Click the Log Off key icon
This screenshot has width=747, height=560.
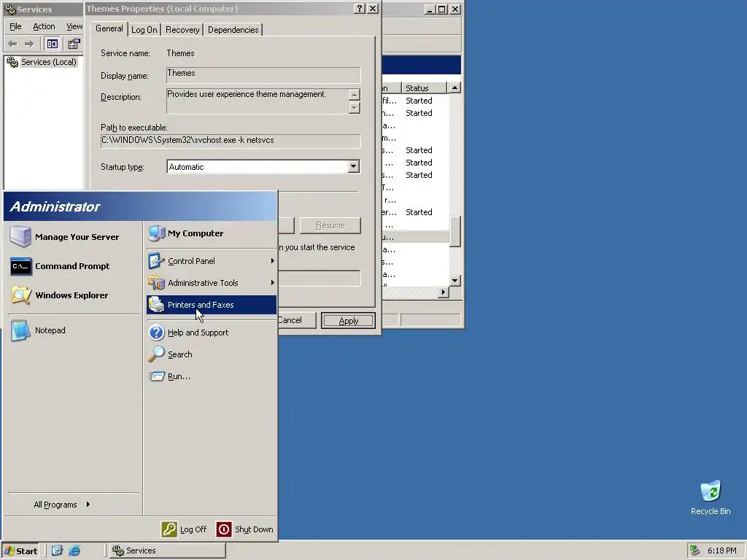[x=169, y=529]
